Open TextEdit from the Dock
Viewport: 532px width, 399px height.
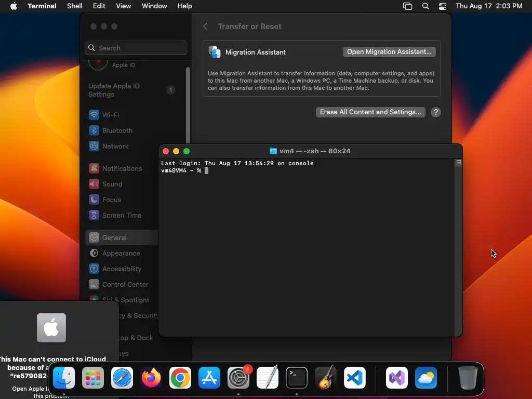[x=268, y=378]
